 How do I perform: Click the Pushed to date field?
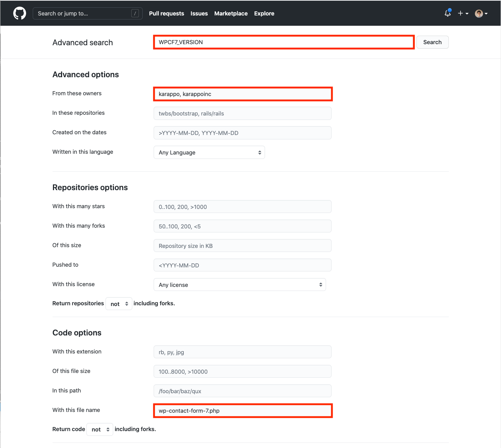point(243,265)
